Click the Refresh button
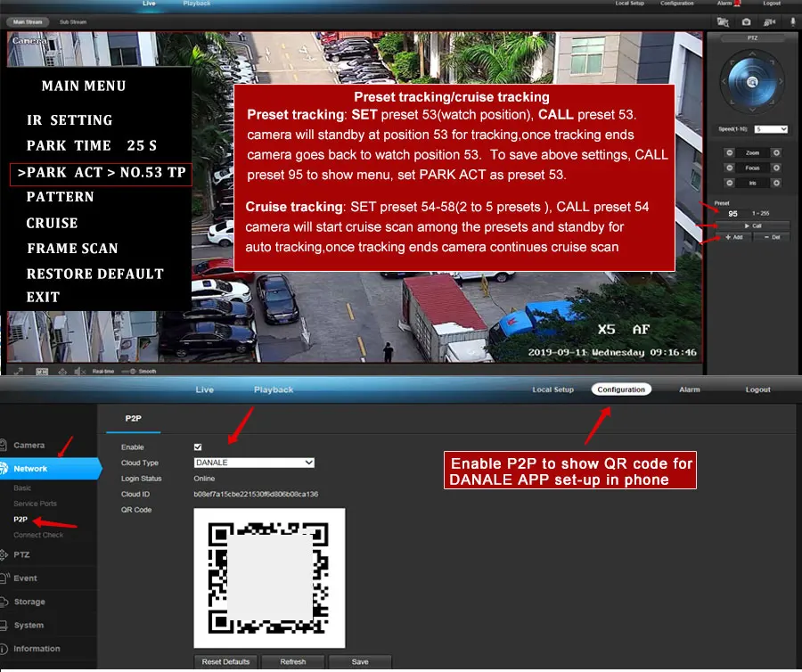Viewport: 802px width, 672px height. [292, 662]
